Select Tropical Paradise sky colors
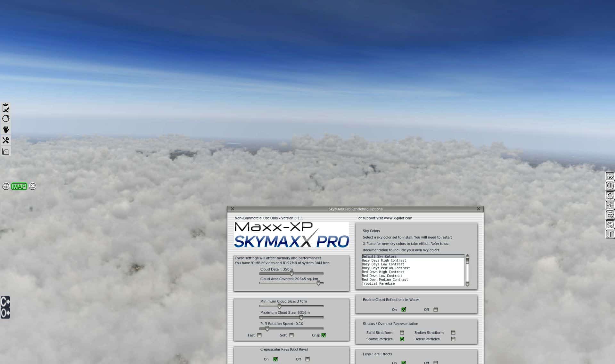The height and width of the screenshot is (364, 615). click(378, 283)
